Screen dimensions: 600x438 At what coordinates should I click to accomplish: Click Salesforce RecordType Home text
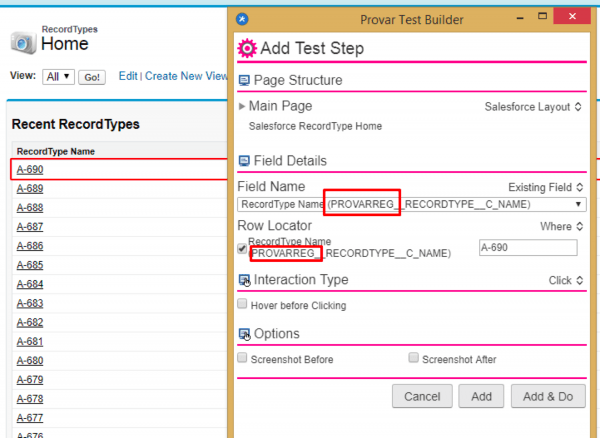pos(315,126)
